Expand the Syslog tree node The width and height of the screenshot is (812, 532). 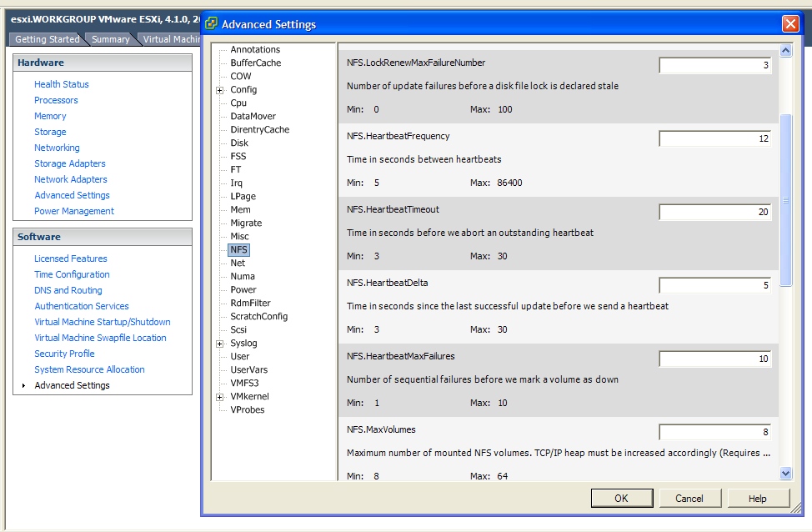coord(219,344)
